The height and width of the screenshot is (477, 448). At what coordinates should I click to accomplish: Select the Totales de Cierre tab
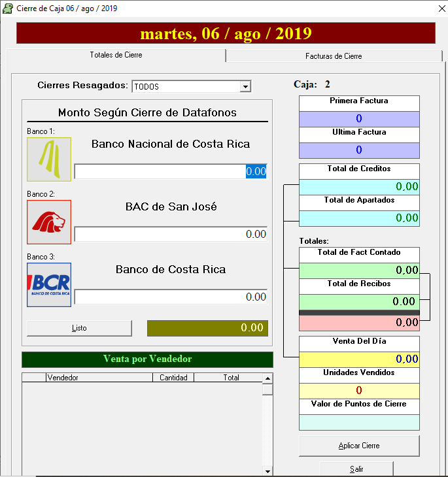(x=116, y=56)
